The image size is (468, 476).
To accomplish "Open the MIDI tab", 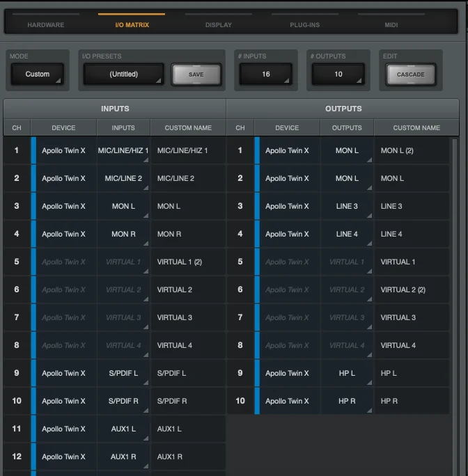I will click(391, 24).
